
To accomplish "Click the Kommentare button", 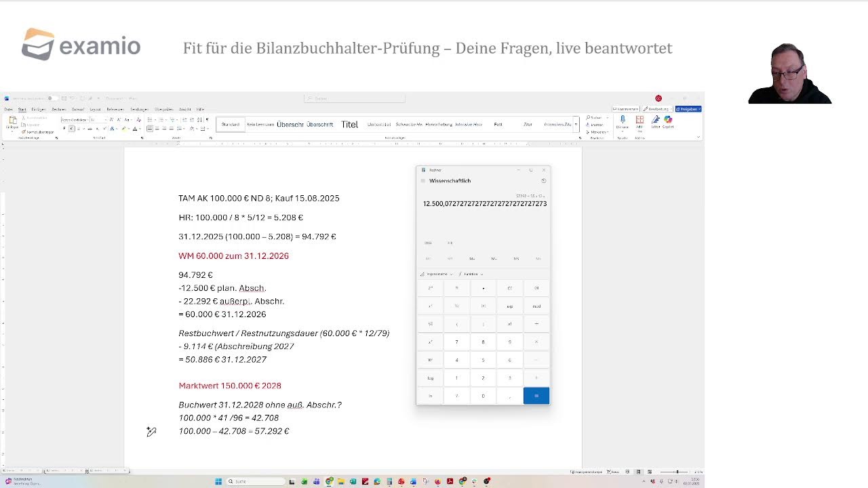I will click(626, 109).
